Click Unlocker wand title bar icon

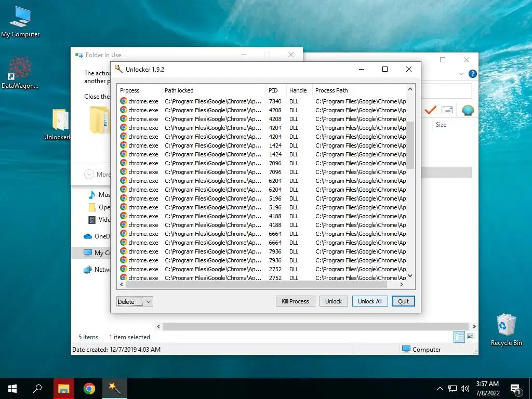[118, 69]
